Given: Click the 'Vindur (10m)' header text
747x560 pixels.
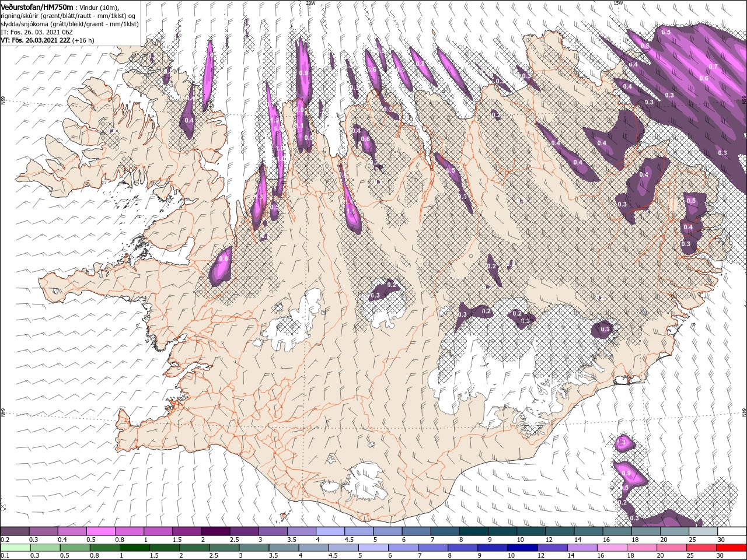Looking at the screenshot, I should pos(99,7).
